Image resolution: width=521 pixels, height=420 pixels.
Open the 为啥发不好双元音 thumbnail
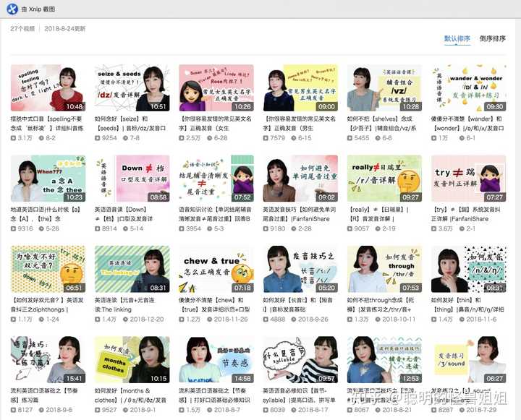pos(48,269)
